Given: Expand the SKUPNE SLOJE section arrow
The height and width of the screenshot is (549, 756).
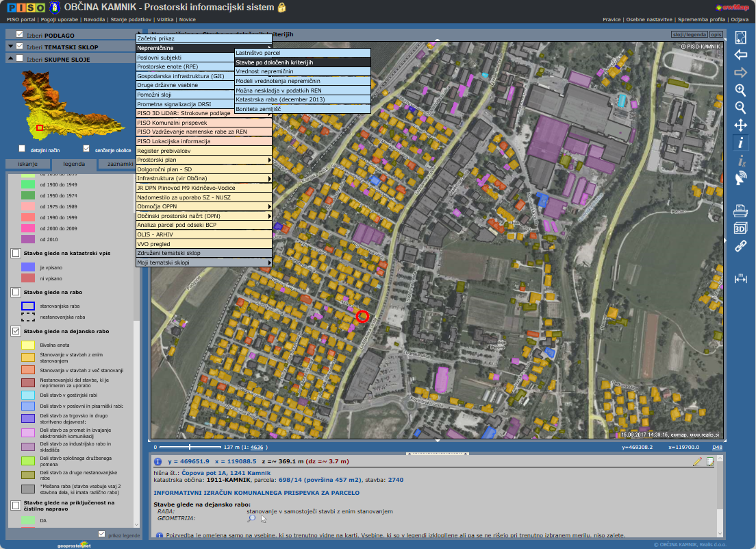Looking at the screenshot, I should 10,59.
